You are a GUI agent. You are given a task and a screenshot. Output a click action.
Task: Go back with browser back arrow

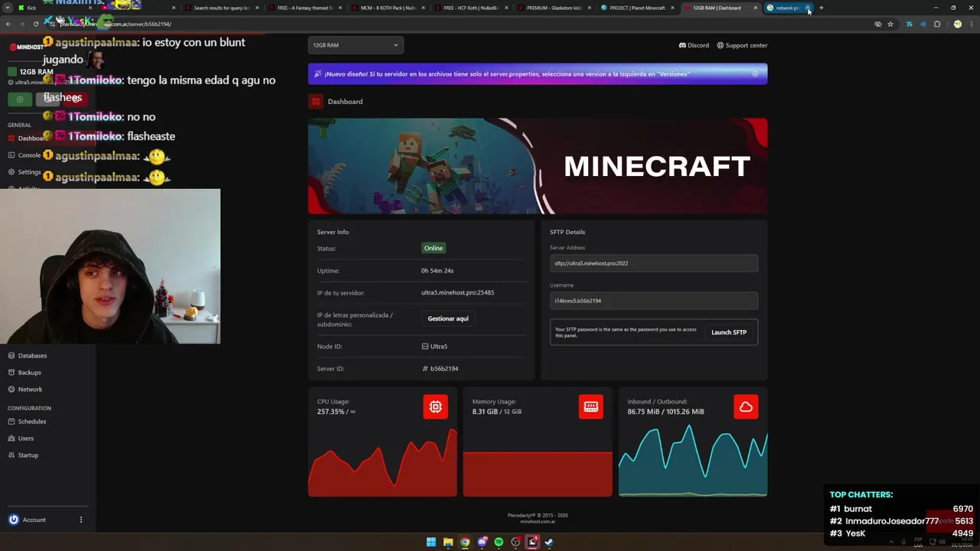pyautogui.click(x=8, y=24)
